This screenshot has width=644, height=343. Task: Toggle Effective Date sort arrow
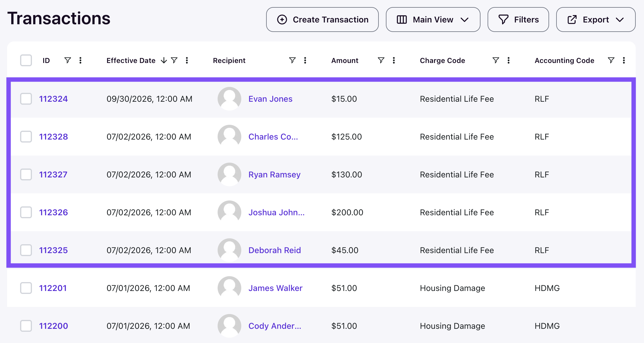pos(164,60)
